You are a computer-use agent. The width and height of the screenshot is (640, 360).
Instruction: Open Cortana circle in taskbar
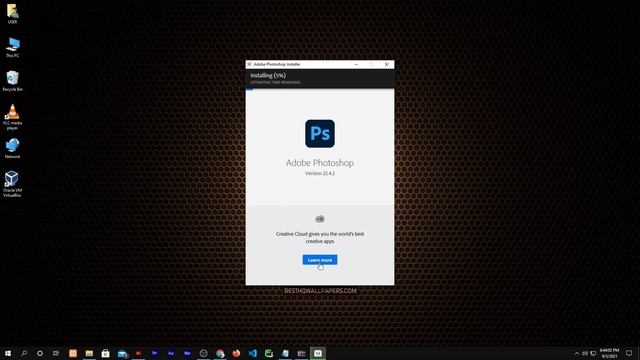point(40,353)
